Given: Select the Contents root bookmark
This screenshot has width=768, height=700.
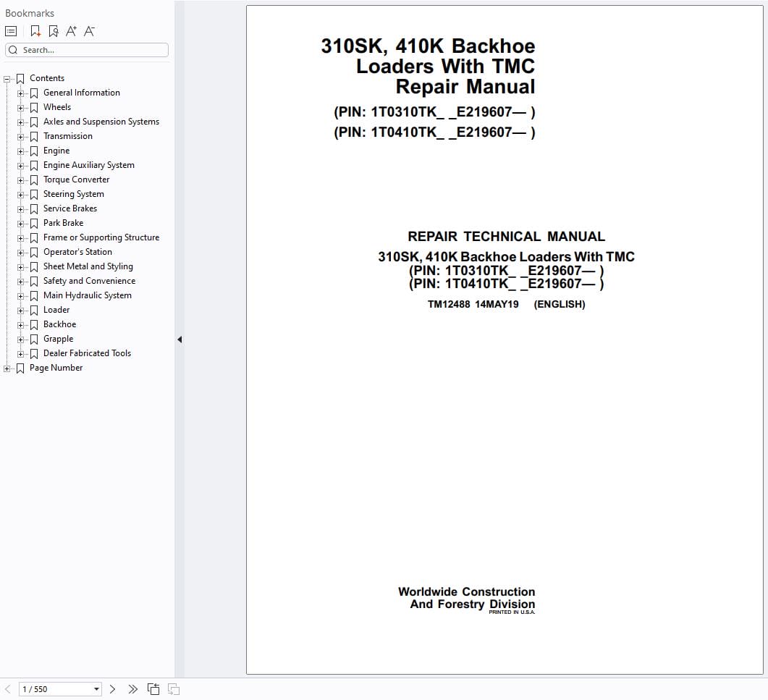Looking at the screenshot, I should 47,78.
